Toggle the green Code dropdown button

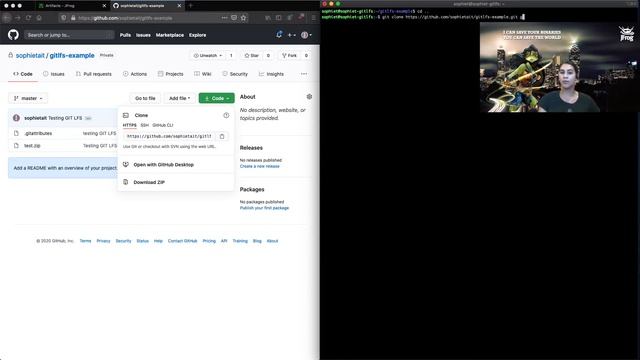(x=217, y=98)
